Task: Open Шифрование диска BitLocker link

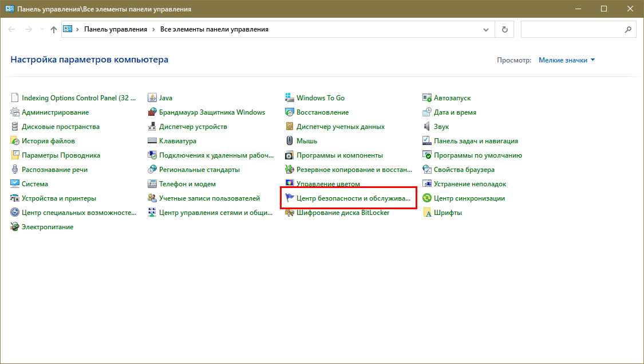Action: coord(343,213)
